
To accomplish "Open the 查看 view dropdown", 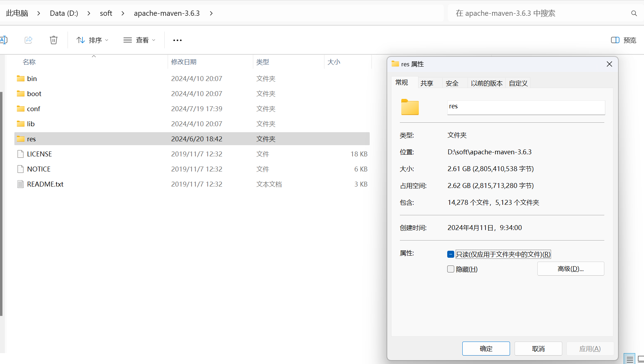I will [x=139, y=40].
